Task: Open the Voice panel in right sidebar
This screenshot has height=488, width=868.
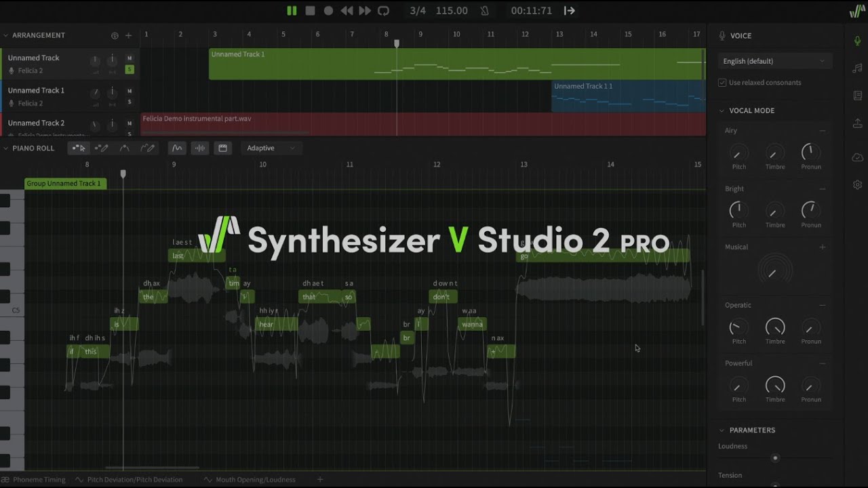Action: [856, 41]
